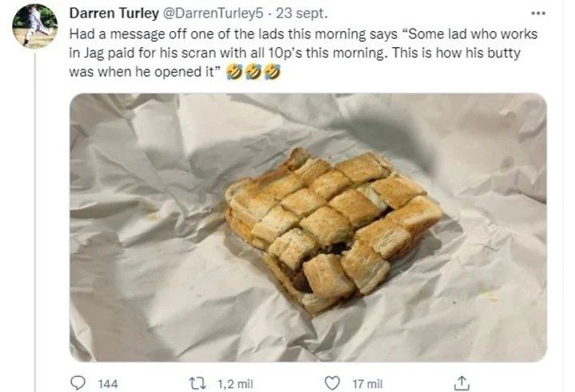Click the reply speech bubble icon
The width and height of the screenshot is (575, 392).
pyautogui.click(x=79, y=384)
